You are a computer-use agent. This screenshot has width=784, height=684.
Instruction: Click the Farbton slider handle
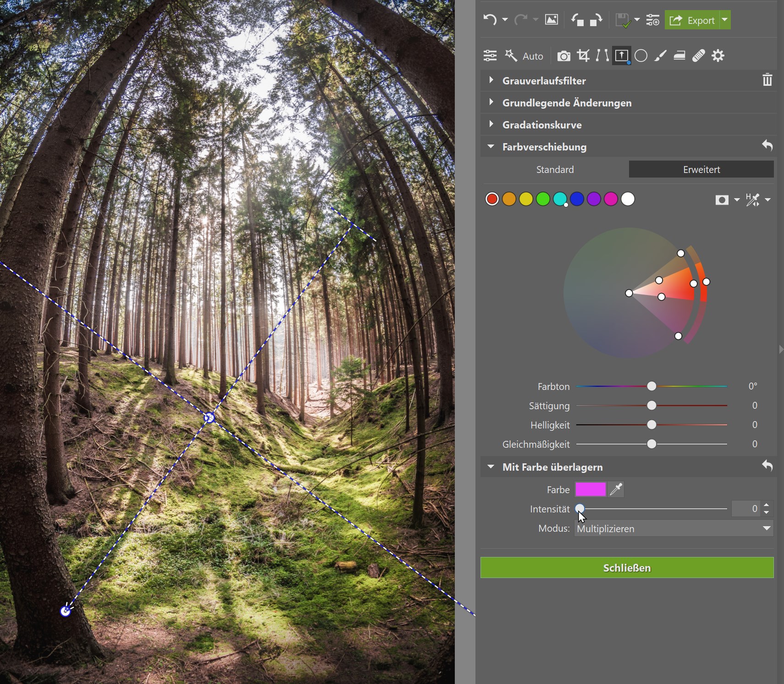point(651,386)
